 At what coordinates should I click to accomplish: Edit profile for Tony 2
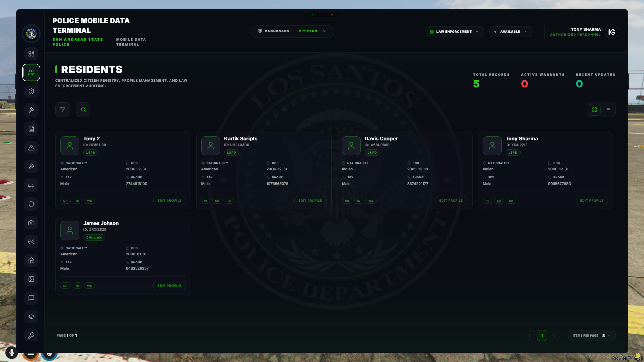[169, 201]
